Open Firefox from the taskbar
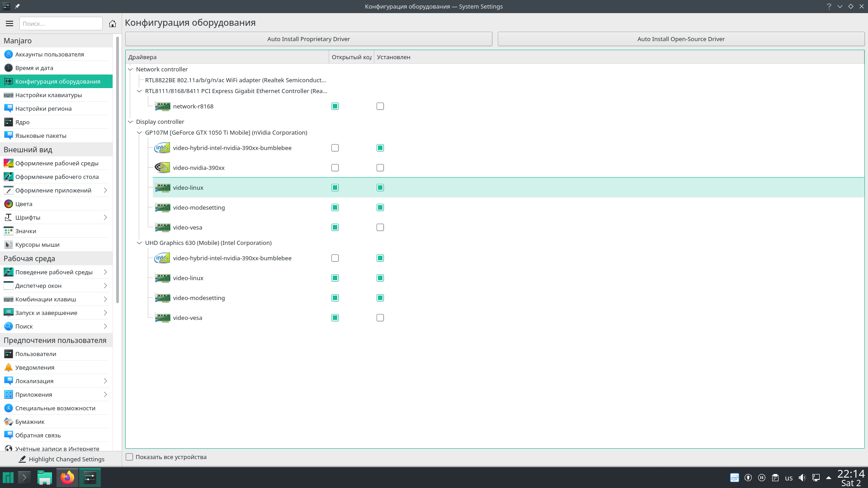This screenshot has height=488, width=868. click(67, 478)
